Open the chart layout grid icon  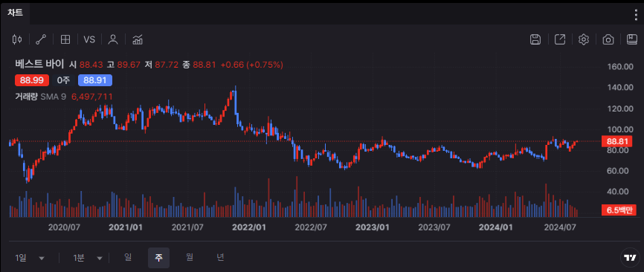65,39
